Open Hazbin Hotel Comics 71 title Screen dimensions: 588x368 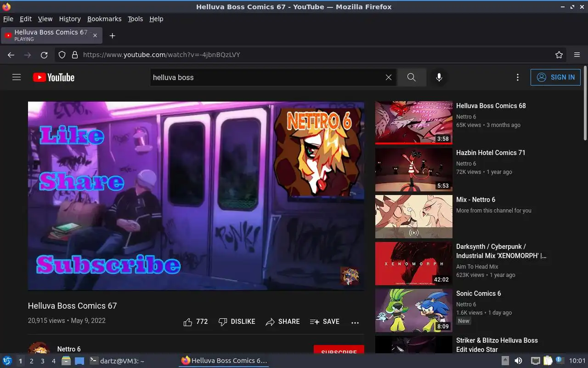(x=491, y=153)
